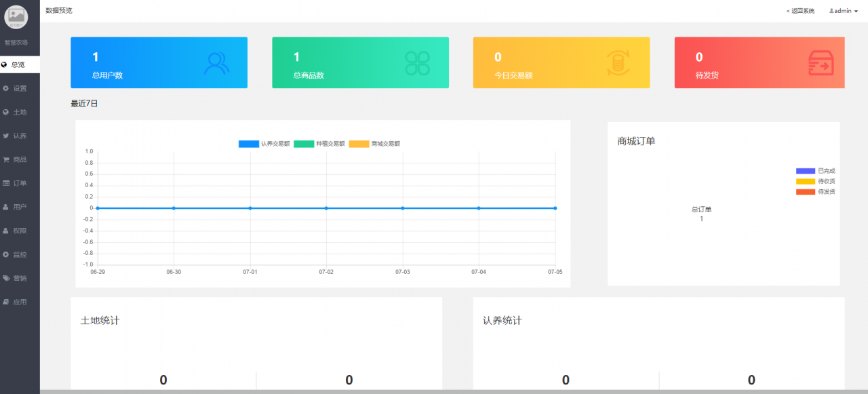Click the 返回系统 link
This screenshot has height=394, width=868.
pos(800,11)
